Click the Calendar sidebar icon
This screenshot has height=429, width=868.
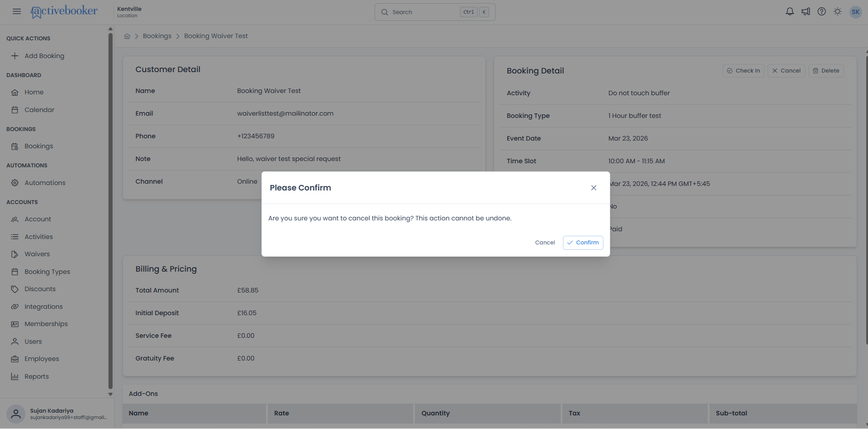[x=15, y=110]
